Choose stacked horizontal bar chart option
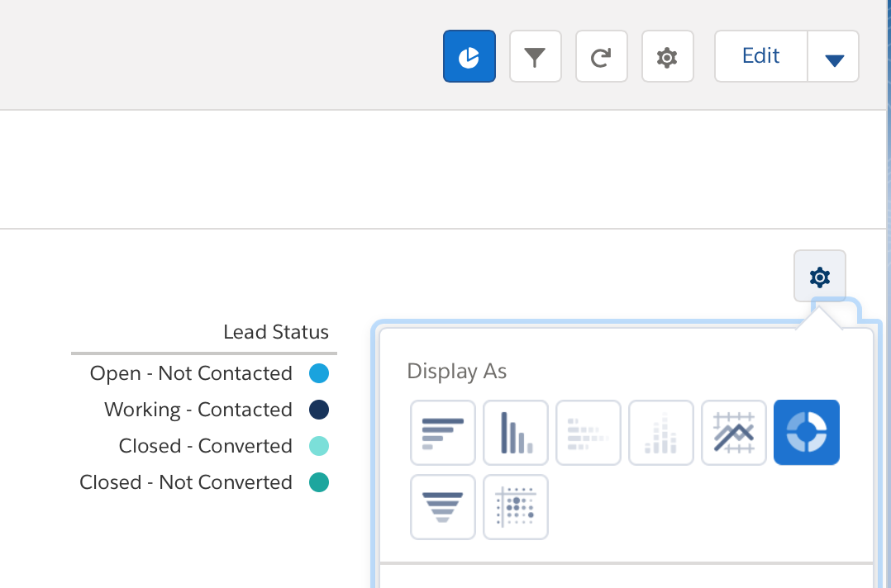 588,433
